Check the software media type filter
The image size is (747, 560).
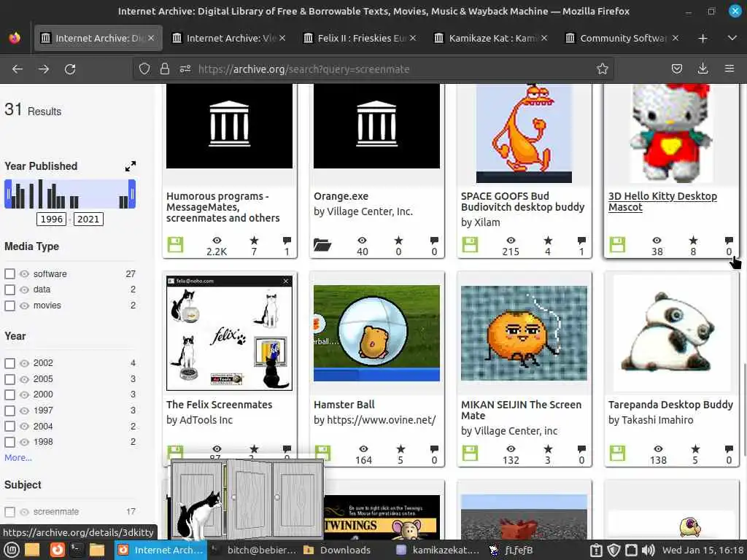tap(9, 274)
